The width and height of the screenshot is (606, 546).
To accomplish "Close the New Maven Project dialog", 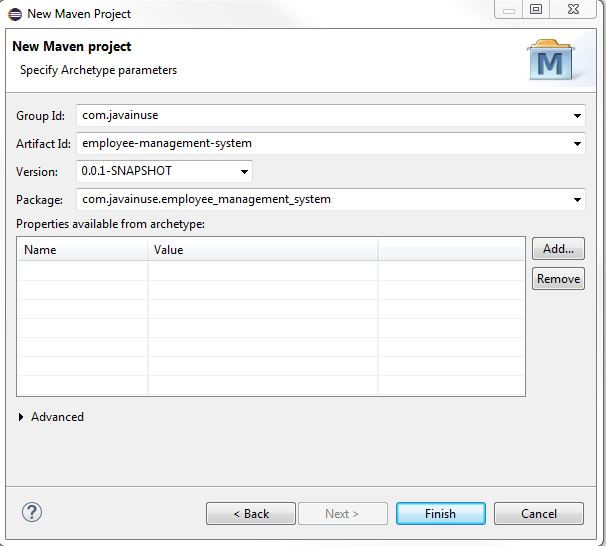I will (x=573, y=9).
